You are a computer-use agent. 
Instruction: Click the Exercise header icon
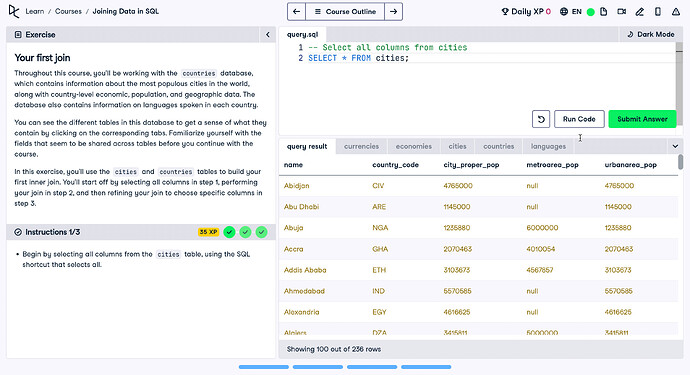tap(18, 34)
